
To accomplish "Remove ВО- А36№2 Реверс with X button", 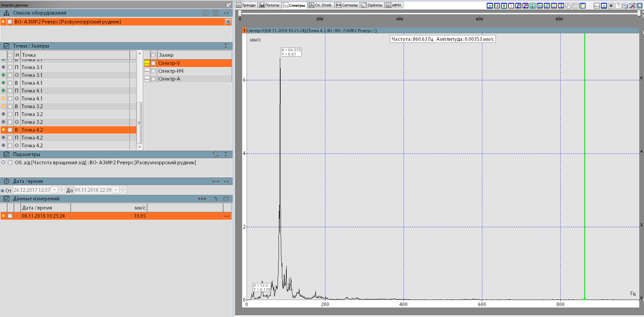I will tap(228, 22).
